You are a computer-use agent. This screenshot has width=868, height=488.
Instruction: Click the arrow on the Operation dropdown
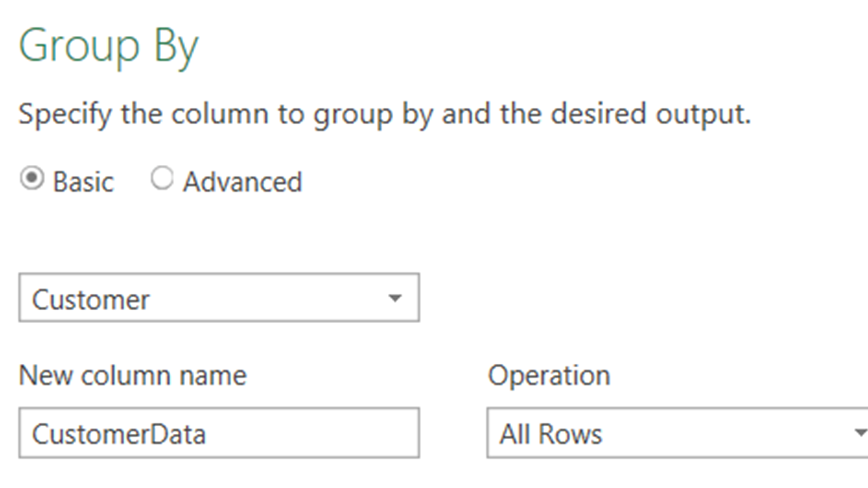pyautogui.click(x=860, y=433)
